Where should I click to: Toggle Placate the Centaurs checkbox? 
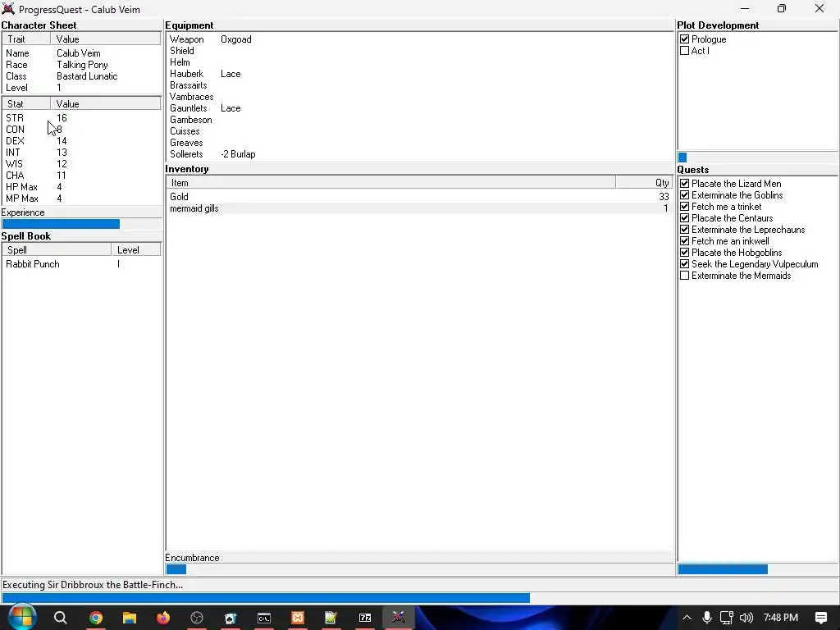coord(684,218)
